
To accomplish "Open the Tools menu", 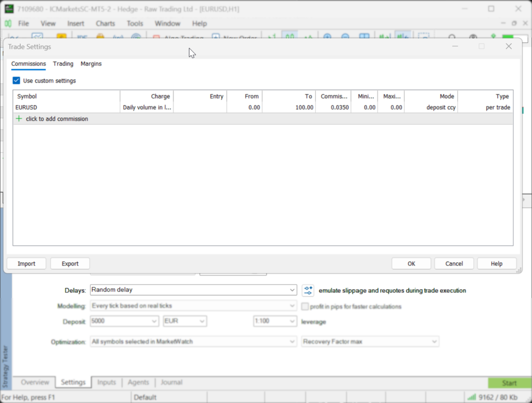I will 135,23.
